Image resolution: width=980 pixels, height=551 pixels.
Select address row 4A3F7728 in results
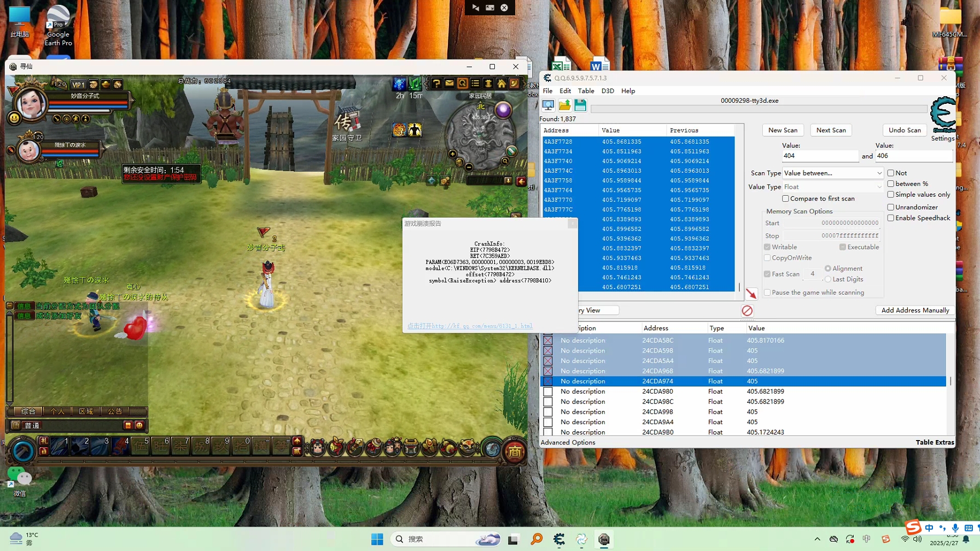638,142
